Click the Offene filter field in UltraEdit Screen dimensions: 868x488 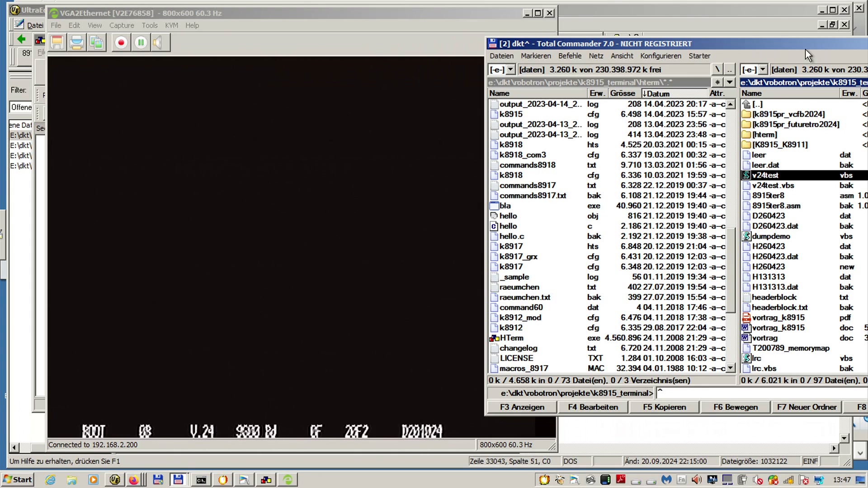click(21, 108)
